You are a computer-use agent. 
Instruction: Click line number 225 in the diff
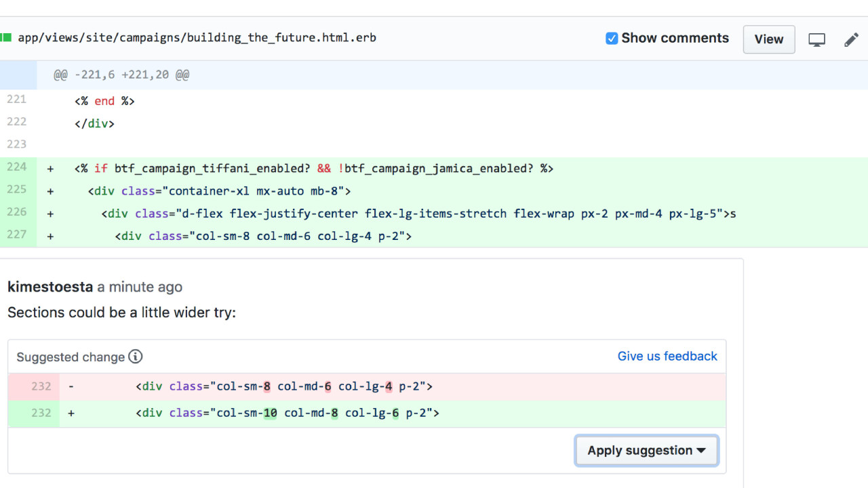[17, 190]
